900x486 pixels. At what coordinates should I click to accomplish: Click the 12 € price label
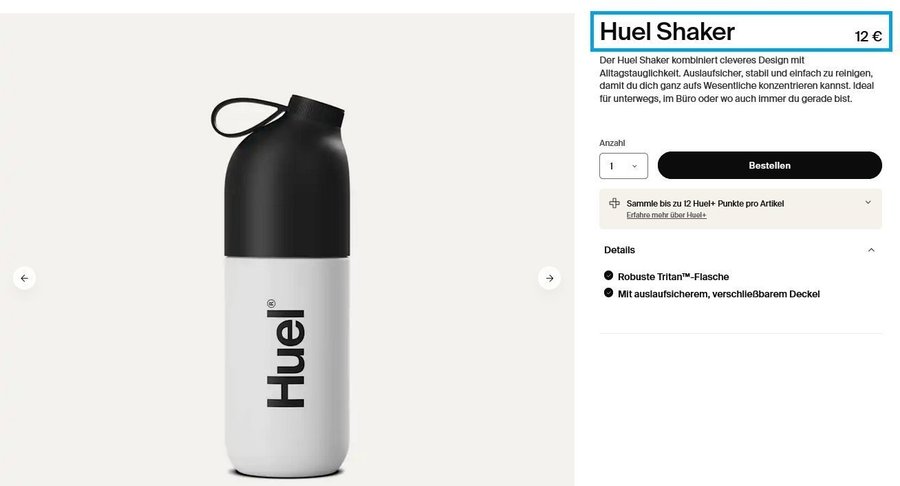point(868,37)
